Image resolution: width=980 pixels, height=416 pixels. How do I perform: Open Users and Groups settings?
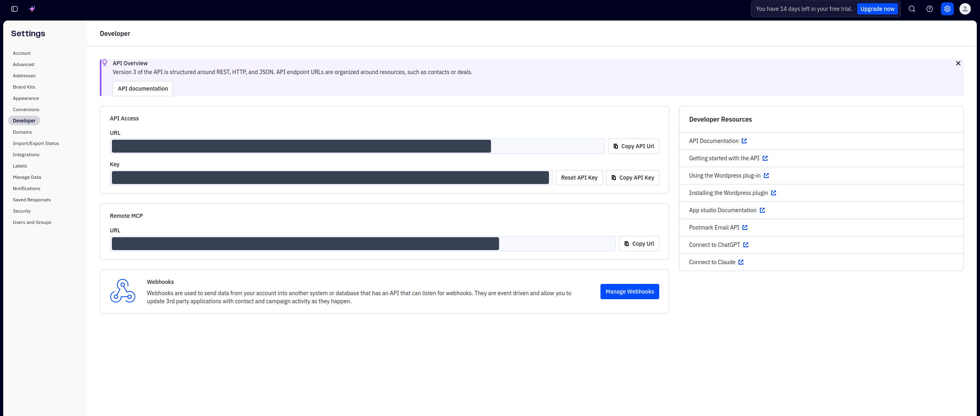32,222
